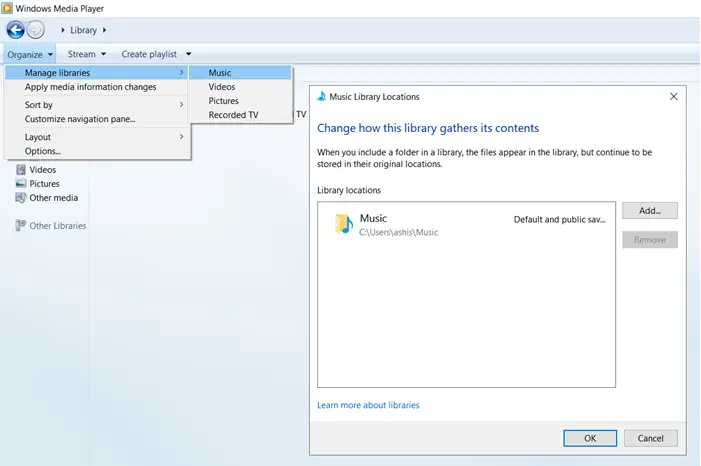Viewport: 701px width, 466px height.
Task: Select Music entry in library locations list
Action: (466, 225)
